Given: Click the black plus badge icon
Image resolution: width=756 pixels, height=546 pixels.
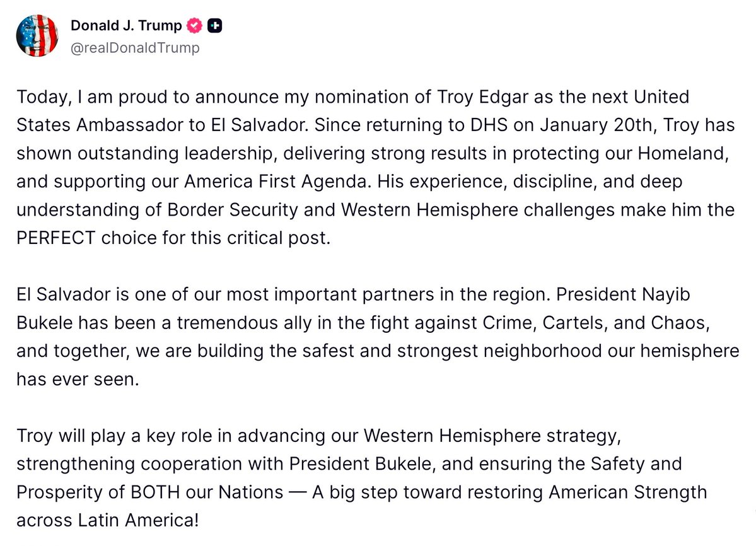Looking at the screenshot, I should click(215, 26).
